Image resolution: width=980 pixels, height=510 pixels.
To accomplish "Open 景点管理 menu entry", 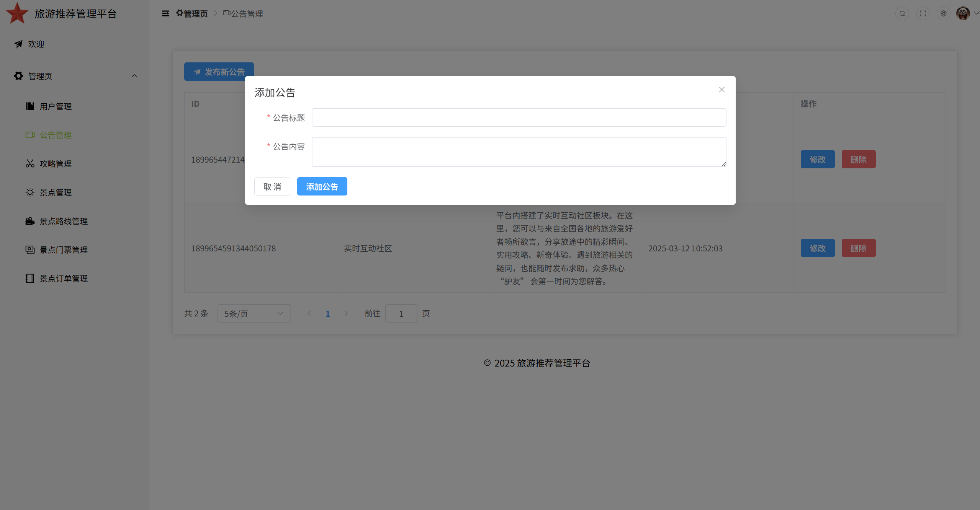I will tap(56, 192).
